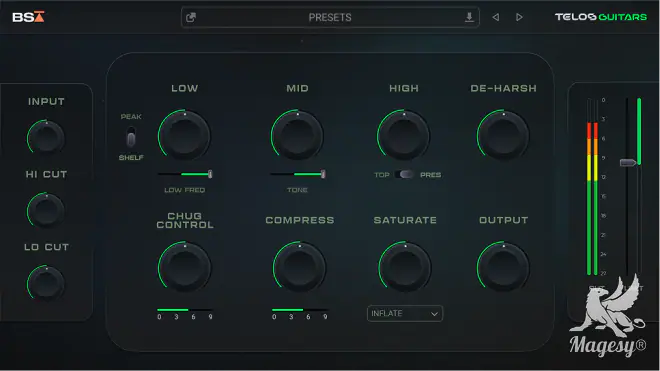660x371 pixels.
Task: Click the INPUT heading
Action: (46, 101)
